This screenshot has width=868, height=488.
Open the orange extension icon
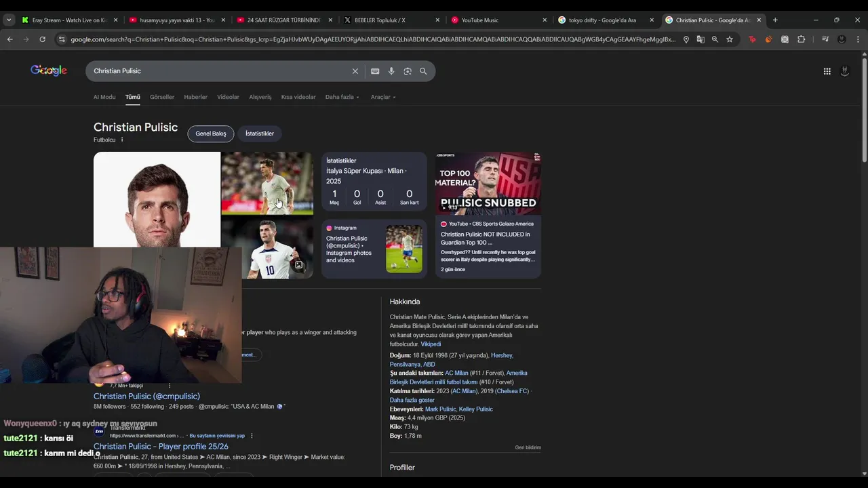[x=768, y=39]
